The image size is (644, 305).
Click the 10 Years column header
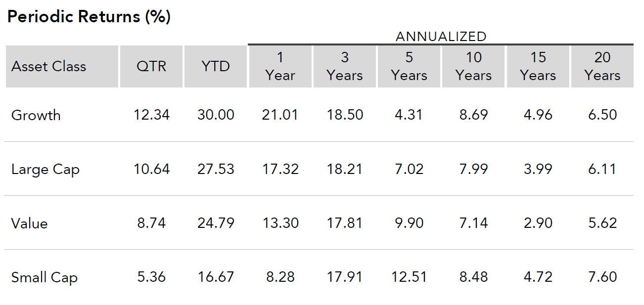473,67
